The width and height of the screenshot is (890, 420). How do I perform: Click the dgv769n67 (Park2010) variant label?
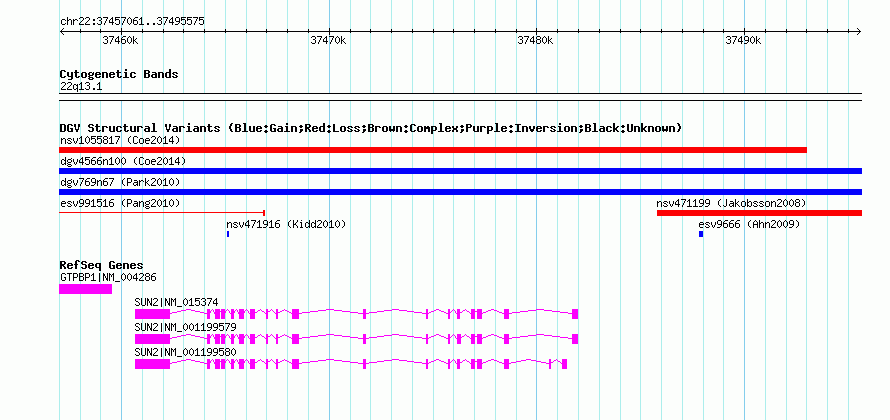(x=120, y=182)
